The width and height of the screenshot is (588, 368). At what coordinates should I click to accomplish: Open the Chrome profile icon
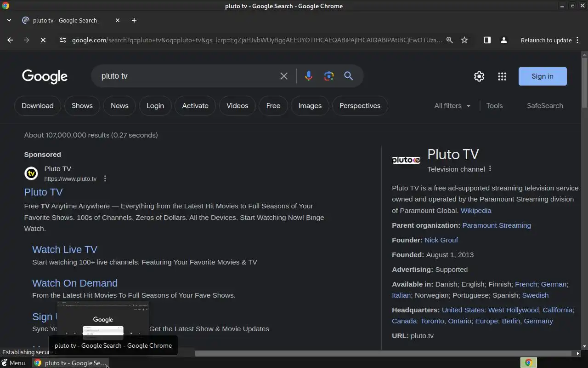point(504,40)
